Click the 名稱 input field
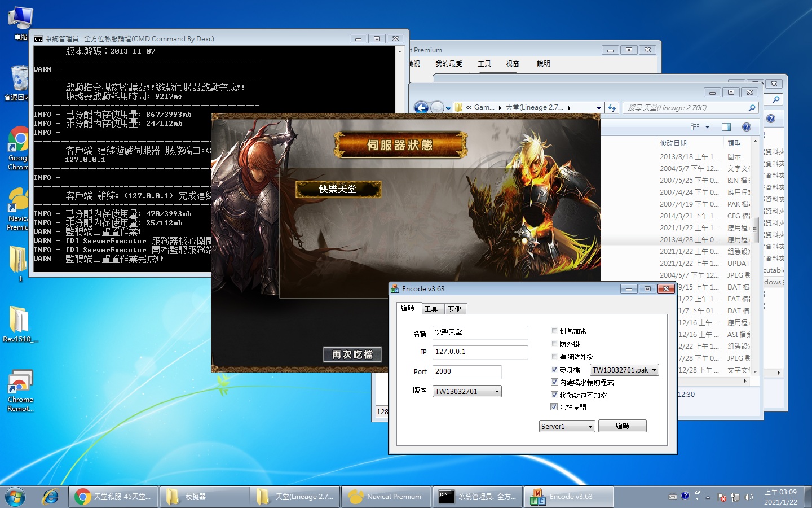Image resolution: width=812 pixels, height=508 pixels. tap(480, 332)
